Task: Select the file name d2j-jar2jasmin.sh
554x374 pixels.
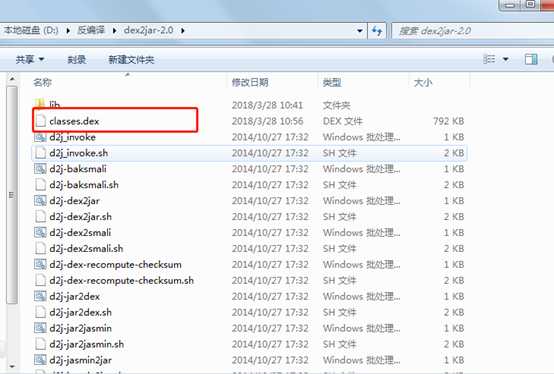Action: pyautogui.click(x=87, y=344)
